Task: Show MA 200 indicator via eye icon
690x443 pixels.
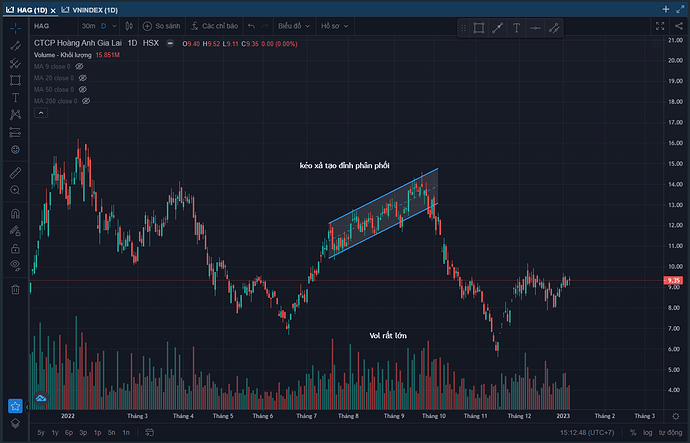Action: (x=86, y=101)
